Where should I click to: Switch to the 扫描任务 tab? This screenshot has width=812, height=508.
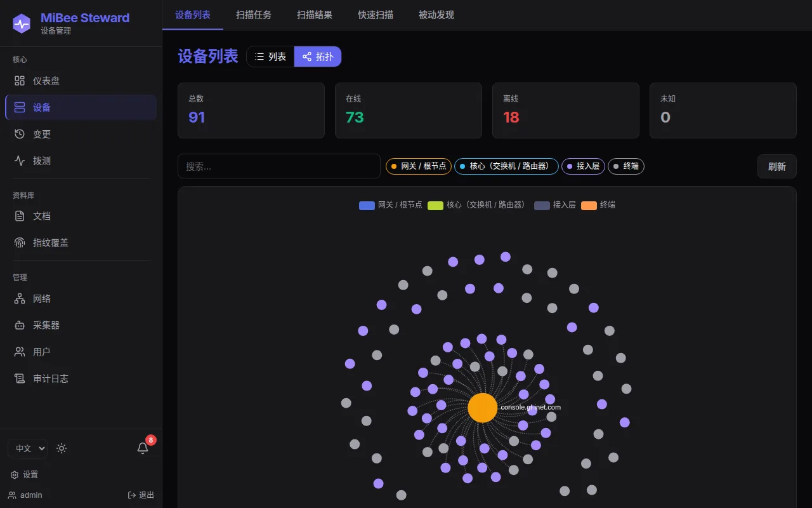tap(254, 15)
